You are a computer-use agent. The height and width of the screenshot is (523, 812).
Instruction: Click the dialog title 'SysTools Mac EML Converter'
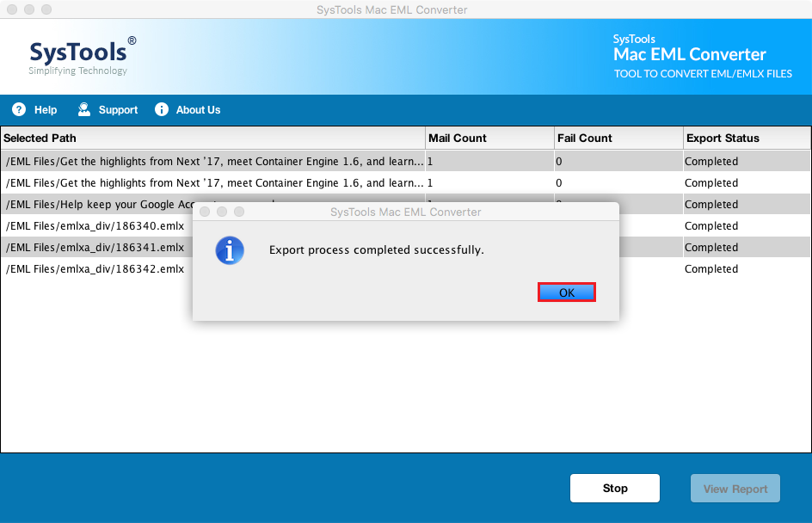coord(405,212)
